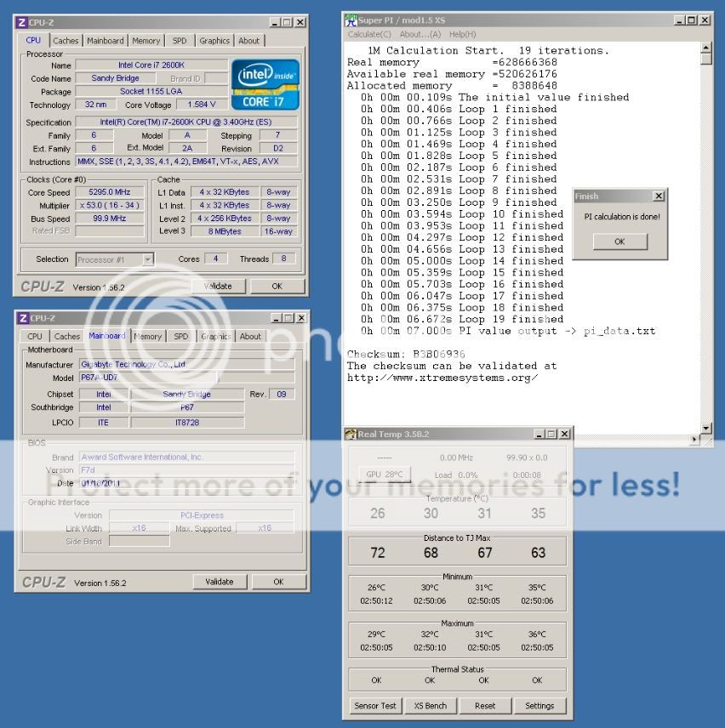The width and height of the screenshot is (725, 728).
Task: Click Distance to TJ Max value 72
Action: pyautogui.click(x=378, y=553)
